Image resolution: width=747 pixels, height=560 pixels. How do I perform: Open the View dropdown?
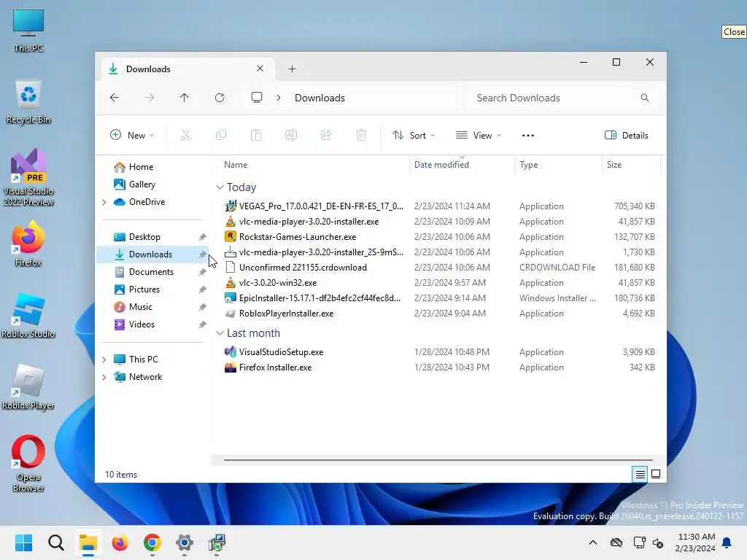click(x=479, y=135)
